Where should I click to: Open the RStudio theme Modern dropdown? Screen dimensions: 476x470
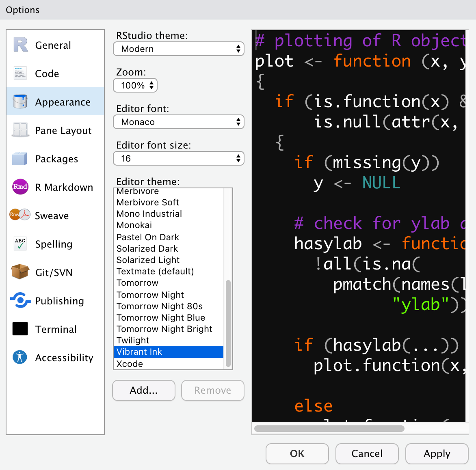pyautogui.click(x=179, y=49)
